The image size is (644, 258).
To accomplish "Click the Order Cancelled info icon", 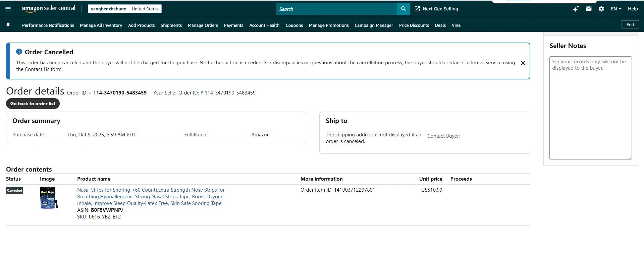I will pos(19,52).
